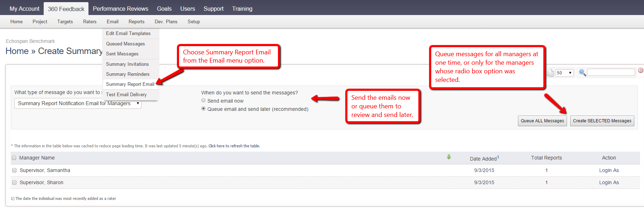Click the name Supervisor, Samantha
644x211 pixels.
click(x=45, y=170)
